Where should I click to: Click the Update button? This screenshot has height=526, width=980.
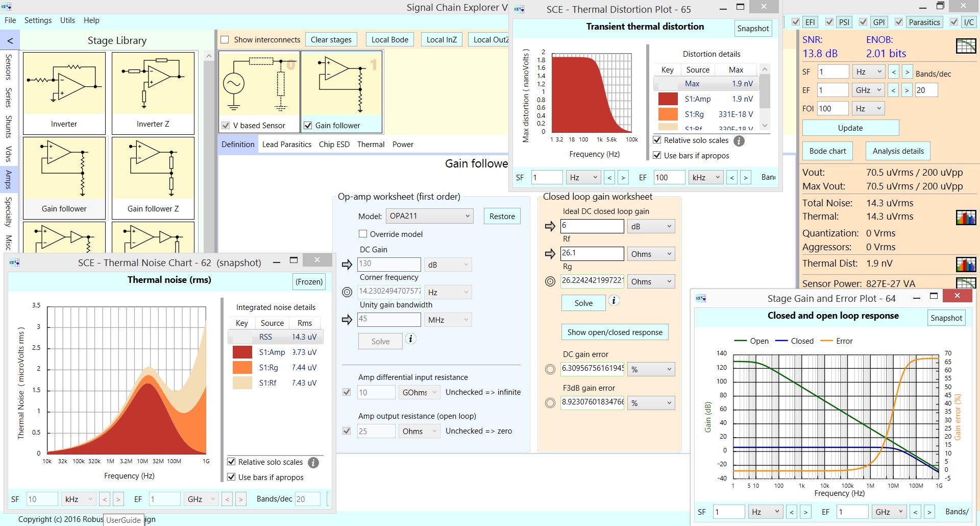(x=850, y=128)
